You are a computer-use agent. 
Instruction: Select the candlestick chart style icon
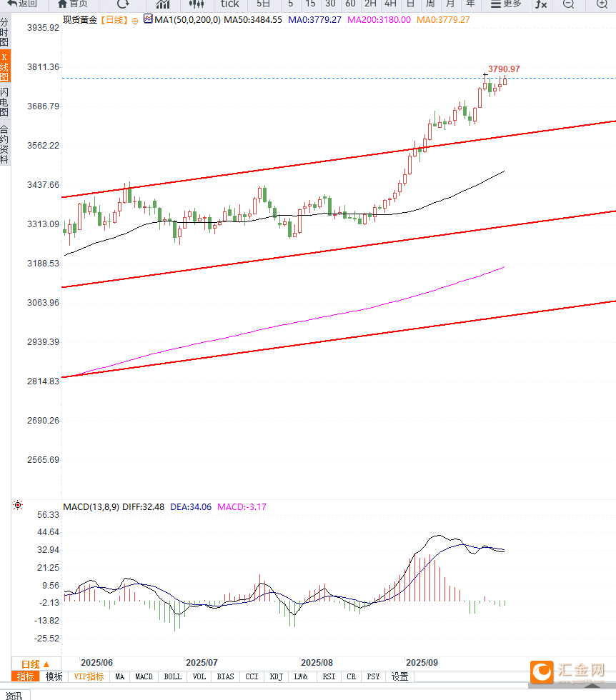click(196, 4)
